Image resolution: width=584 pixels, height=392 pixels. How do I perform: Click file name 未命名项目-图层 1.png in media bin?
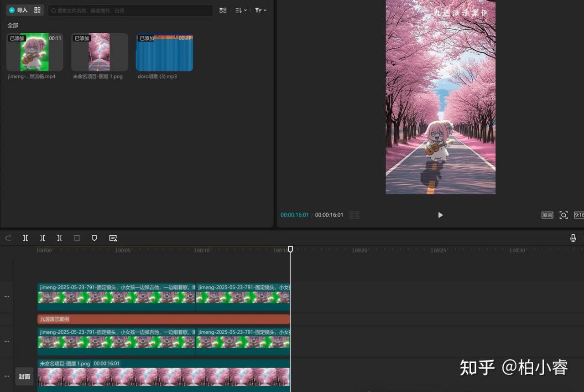click(98, 77)
